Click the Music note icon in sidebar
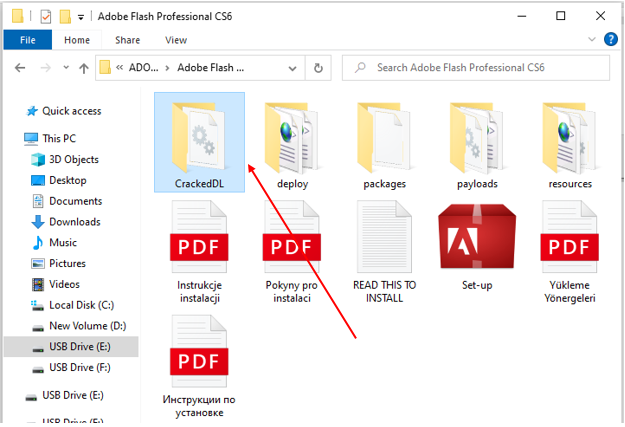 (38, 242)
